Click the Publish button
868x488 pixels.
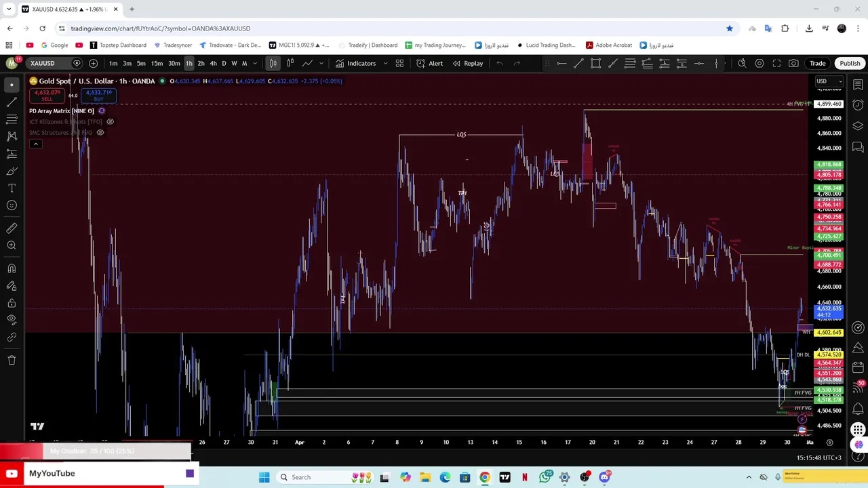[x=850, y=63]
